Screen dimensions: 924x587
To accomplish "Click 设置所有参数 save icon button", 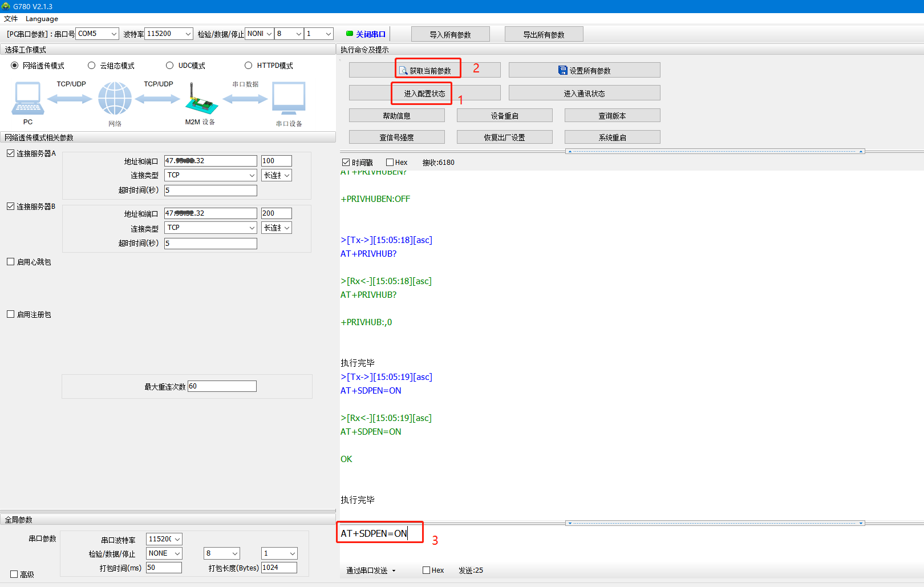I will 584,70.
